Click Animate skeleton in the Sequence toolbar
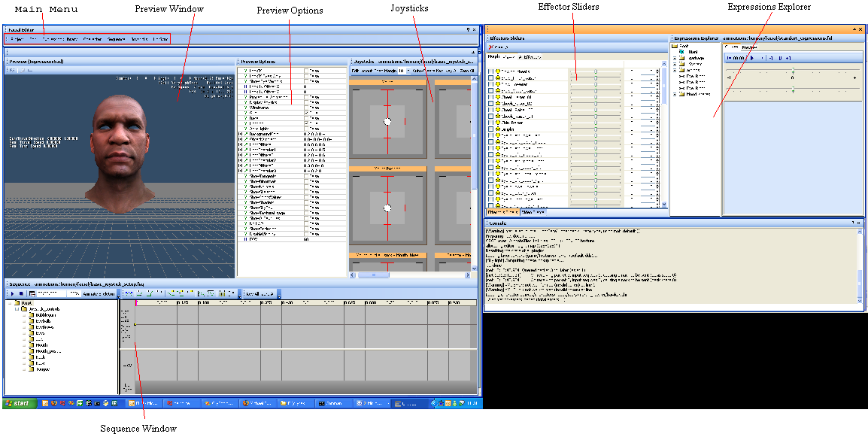Image resolution: width=868 pixels, height=440 pixels. coord(99,293)
